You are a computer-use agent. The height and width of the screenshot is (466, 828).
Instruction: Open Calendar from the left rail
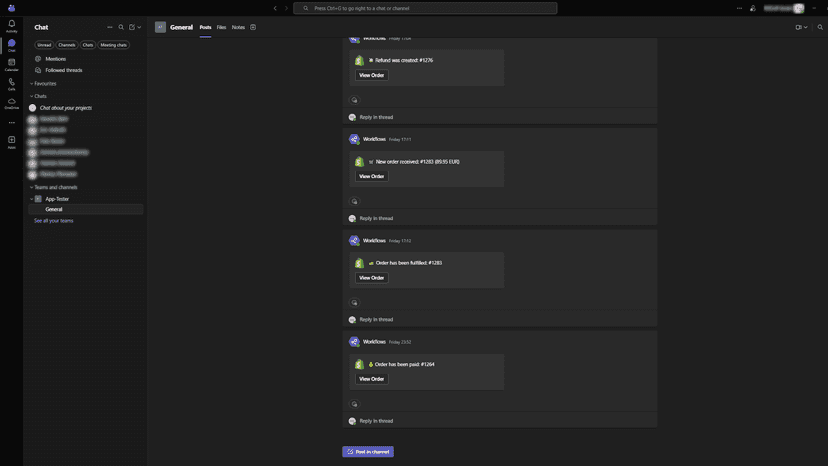pyautogui.click(x=11, y=65)
